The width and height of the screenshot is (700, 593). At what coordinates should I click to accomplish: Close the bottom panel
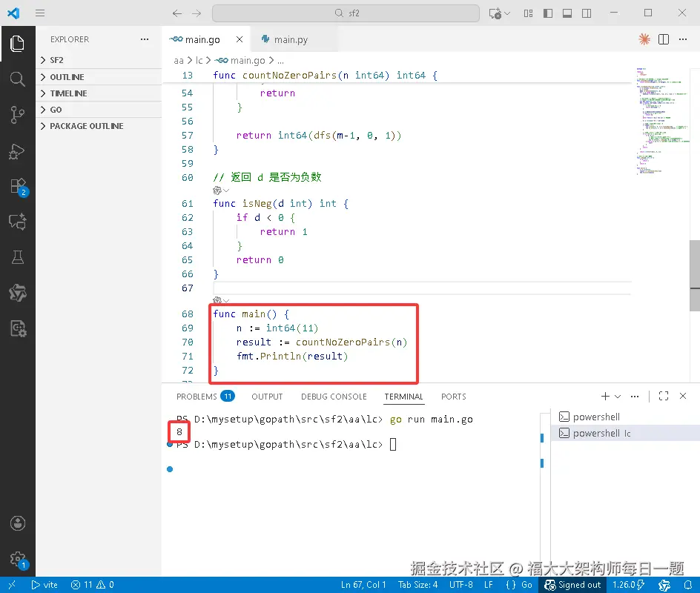coord(683,397)
